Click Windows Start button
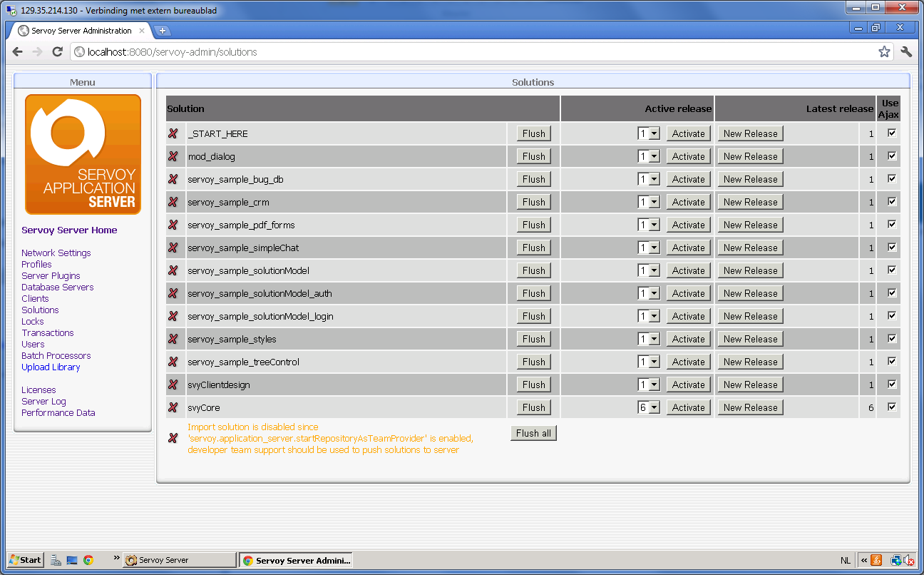This screenshot has width=924, height=575. point(26,560)
